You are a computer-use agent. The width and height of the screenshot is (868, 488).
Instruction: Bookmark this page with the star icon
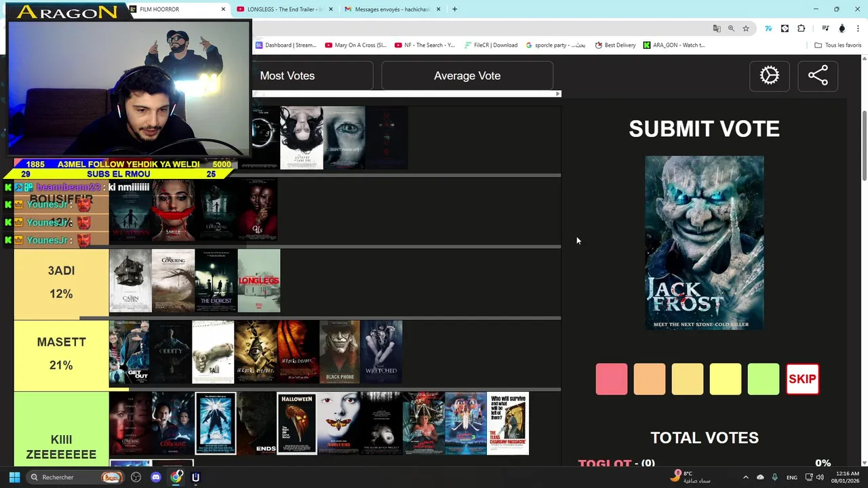(746, 28)
